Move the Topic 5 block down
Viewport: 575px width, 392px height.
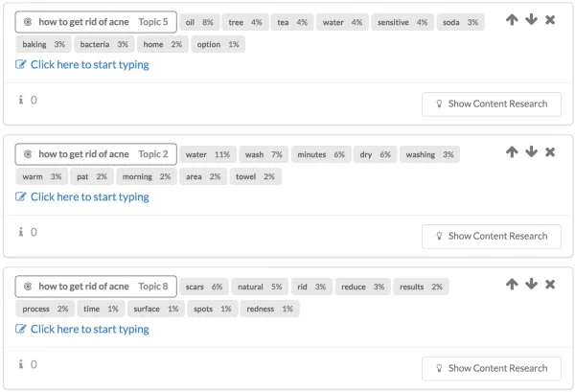pyautogui.click(x=531, y=19)
